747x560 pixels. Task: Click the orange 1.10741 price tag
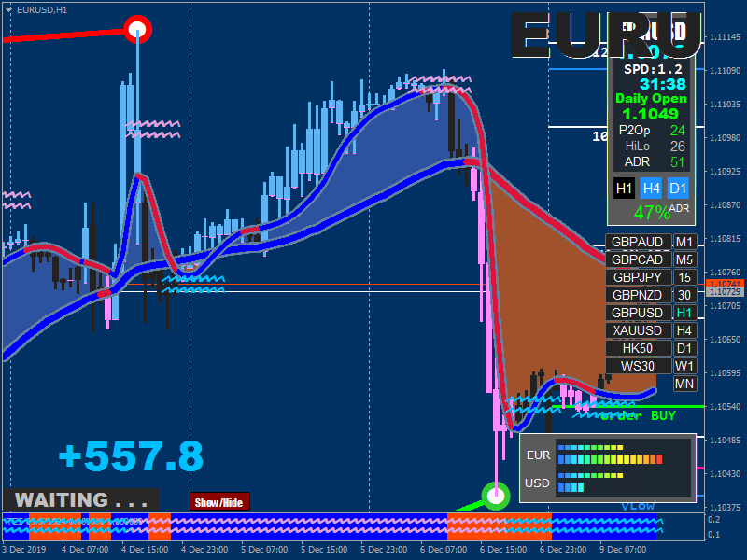point(726,284)
